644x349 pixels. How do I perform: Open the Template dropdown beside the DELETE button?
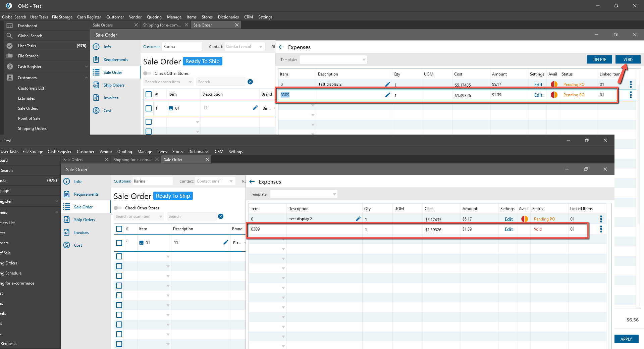point(333,60)
